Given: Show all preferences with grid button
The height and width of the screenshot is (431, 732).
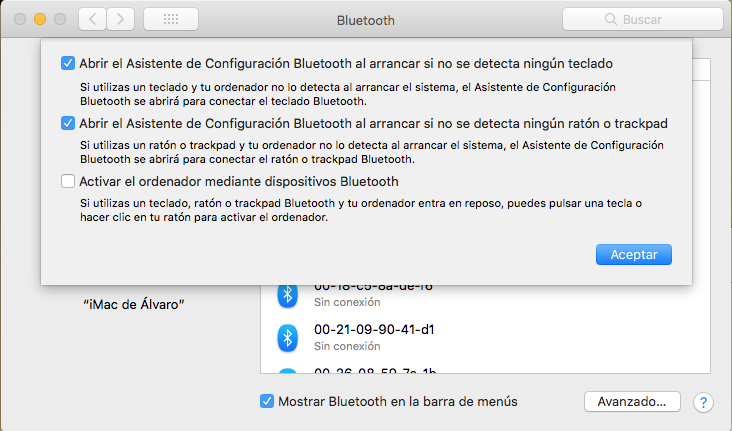Looking at the screenshot, I should [x=169, y=19].
